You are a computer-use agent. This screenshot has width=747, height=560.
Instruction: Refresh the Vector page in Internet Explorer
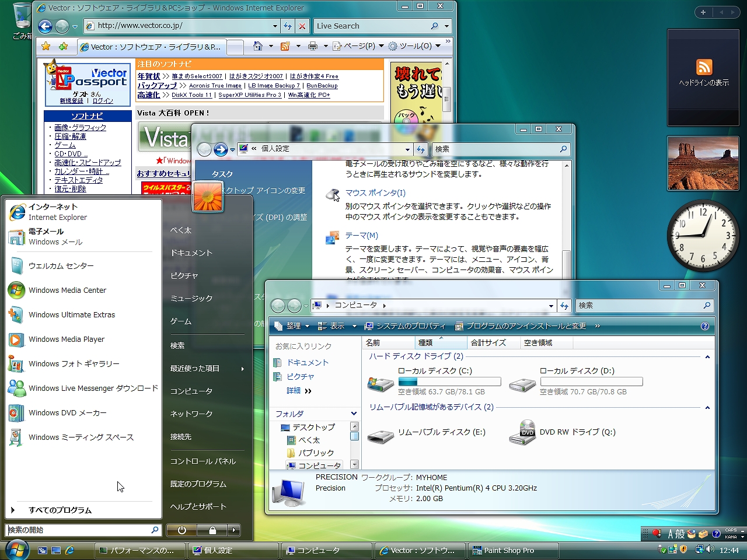click(288, 26)
